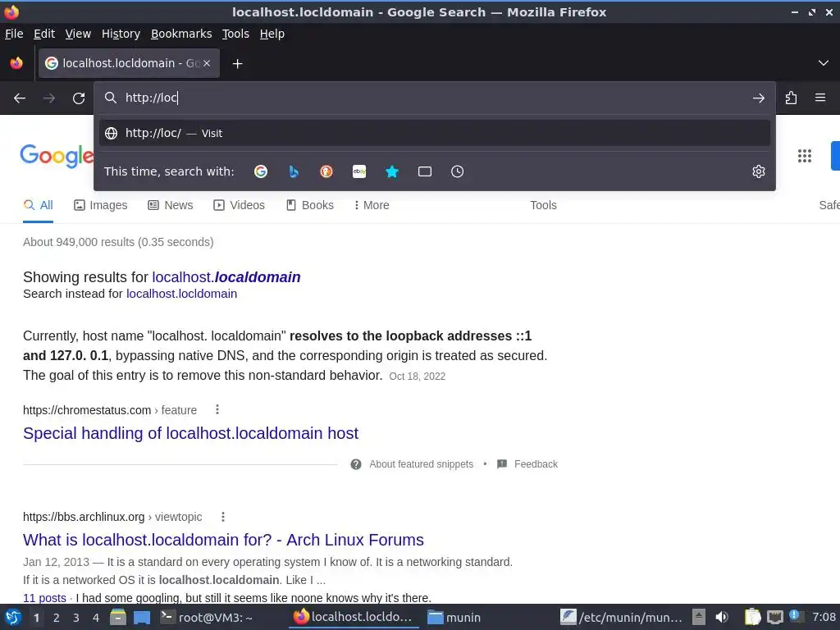Expand the More search categories
This screenshot has height=630, width=840.
[x=372, y=205]
